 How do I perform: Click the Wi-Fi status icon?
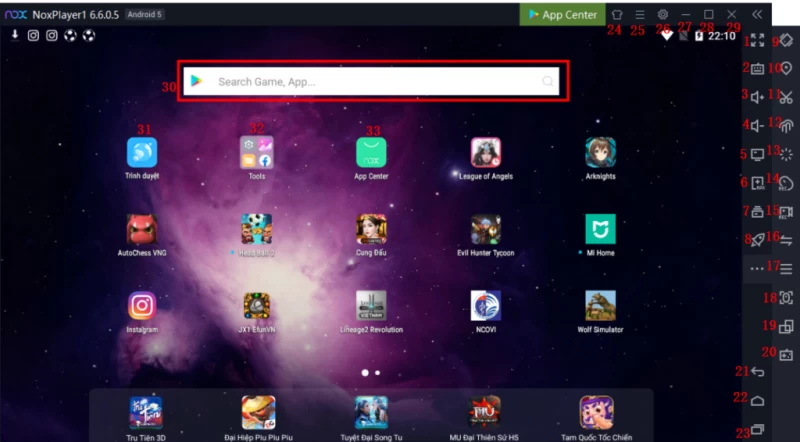coord(666,36)
